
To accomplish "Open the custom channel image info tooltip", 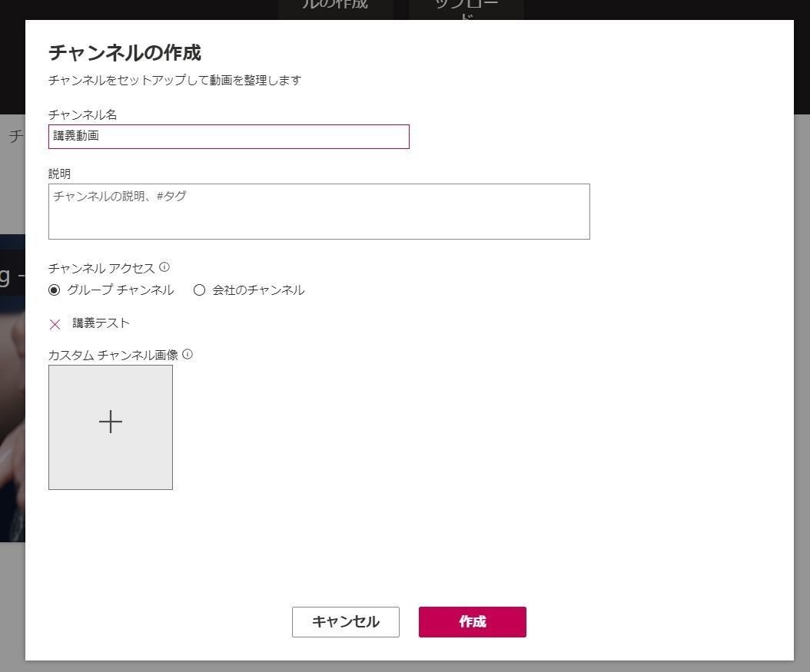I will coord(188,354).
